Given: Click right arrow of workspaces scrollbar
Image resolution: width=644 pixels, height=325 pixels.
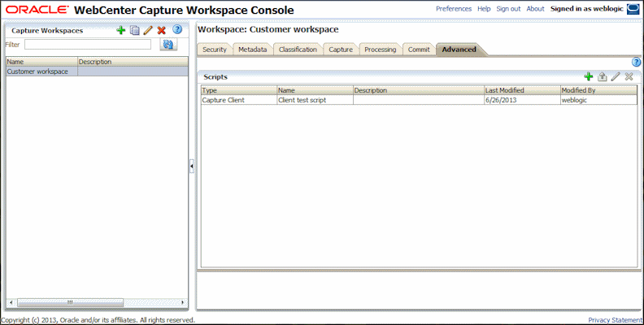Looking at the screenshot, I should point(183,302).
